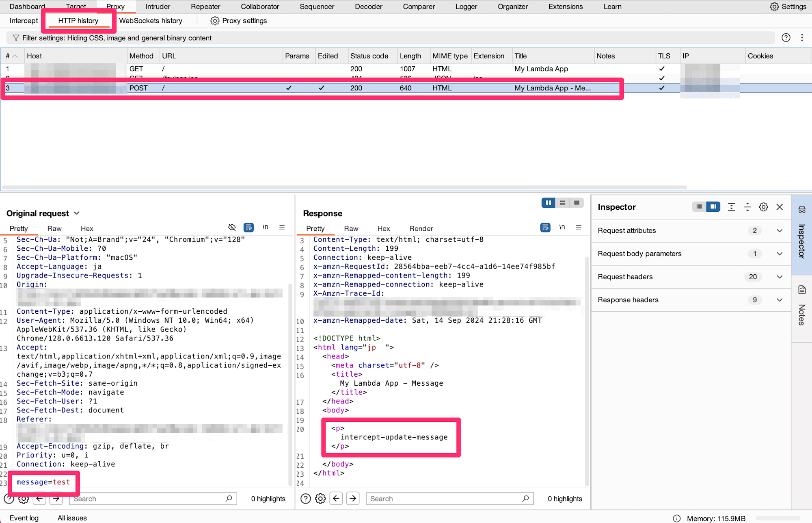Open the request panel hamburger menu
Image resolution: width=812 pixels, height=523 pixels.
[282, 228]
